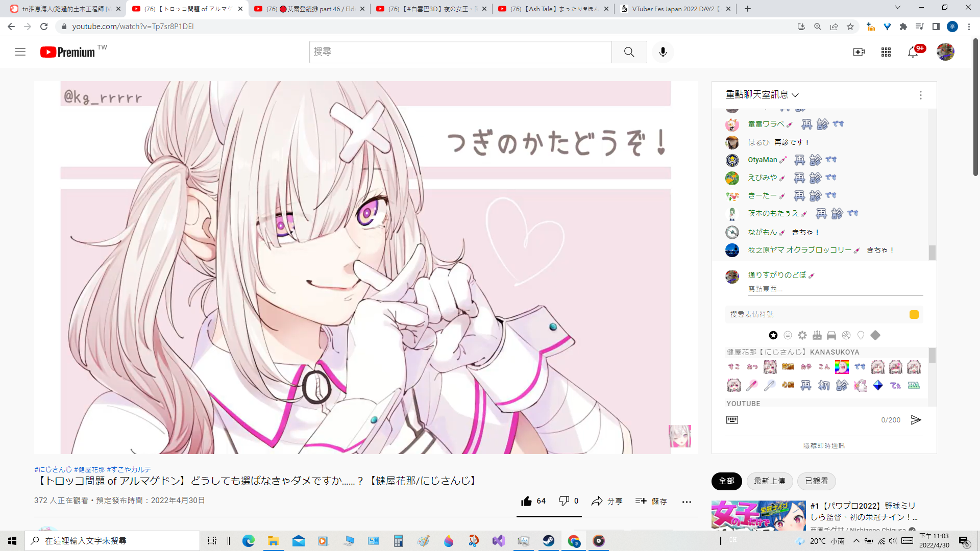Open the #健屋花那 hashtag link
This screenshot has width=980, height=551.
pos(89,469)
